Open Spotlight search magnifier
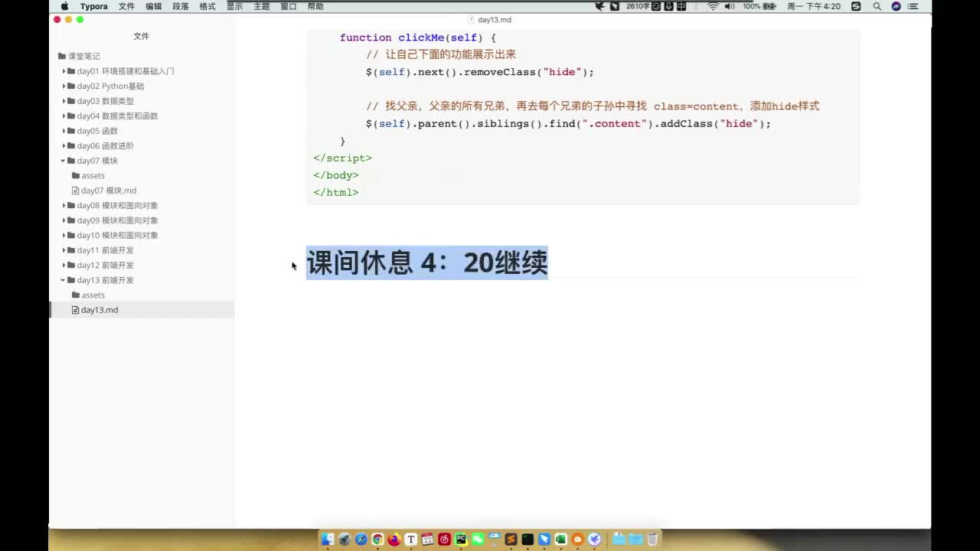The image size is (980, 551). click(x=877, y=6)
